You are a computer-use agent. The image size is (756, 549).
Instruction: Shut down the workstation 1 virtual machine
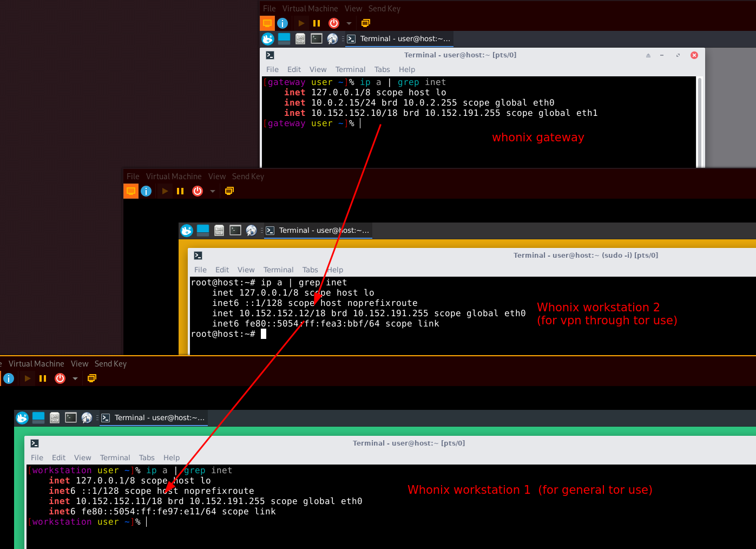click(60, 378)
